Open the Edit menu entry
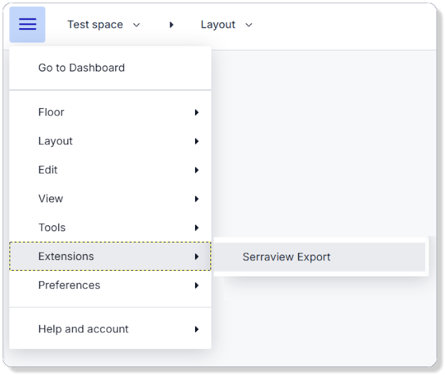 pyautogui.click(x=110, y=170)
